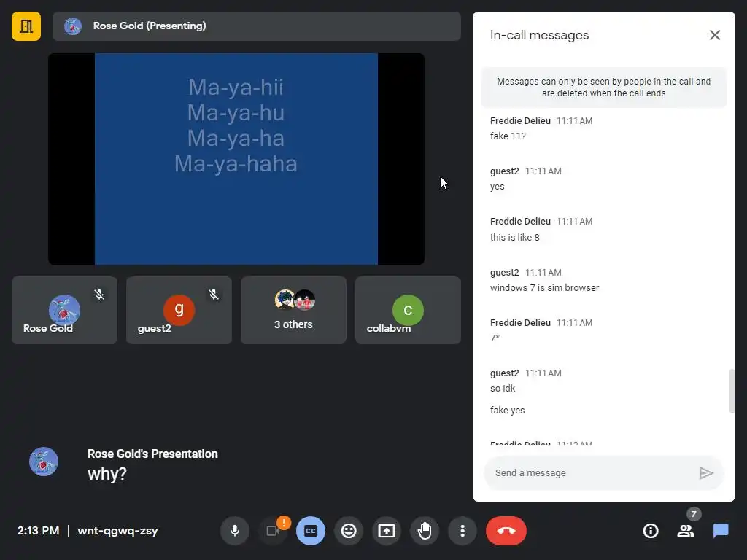Click the message 'fake 11?'
The image size is (747, 560).
click(x=508, y=136)
